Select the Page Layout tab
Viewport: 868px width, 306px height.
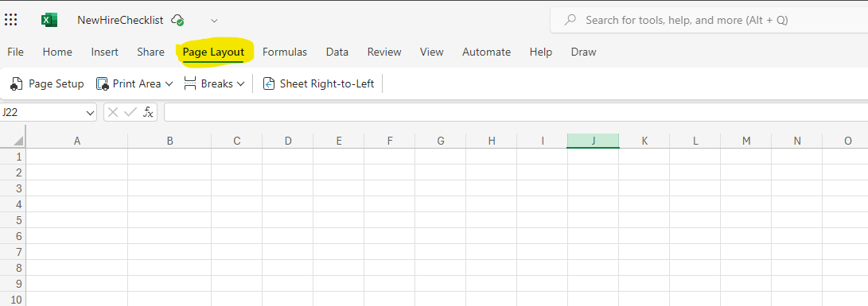[214, 52]
